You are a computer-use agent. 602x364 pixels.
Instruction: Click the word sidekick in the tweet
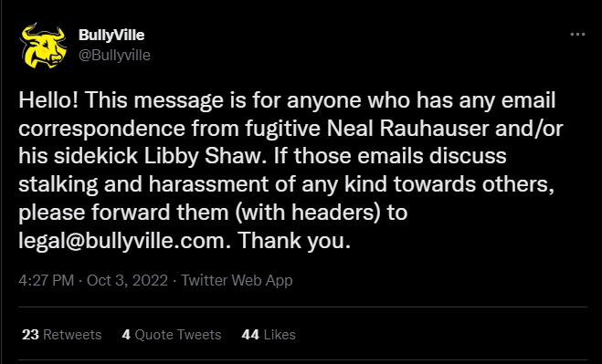[96, 157]
